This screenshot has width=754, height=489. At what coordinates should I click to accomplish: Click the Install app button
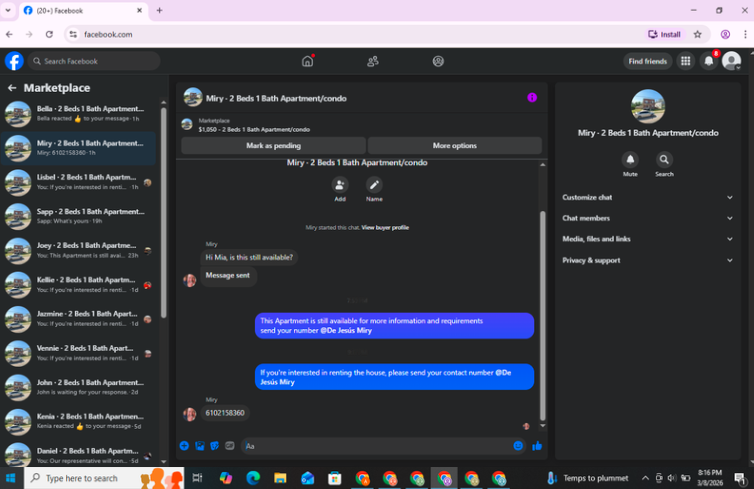pyautogui.click(x=664, y=34)
